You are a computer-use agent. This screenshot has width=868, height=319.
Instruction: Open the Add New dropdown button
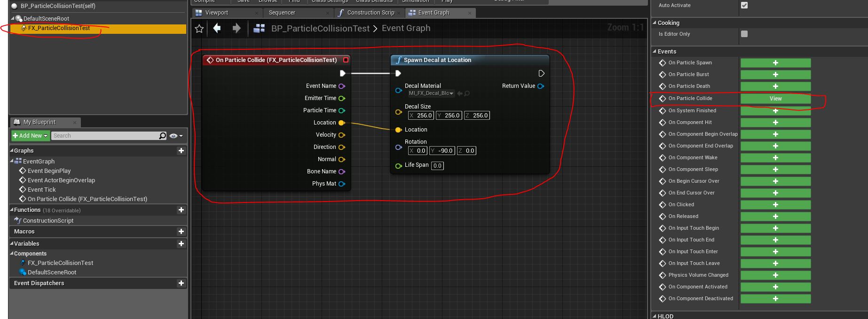(30, 136)
